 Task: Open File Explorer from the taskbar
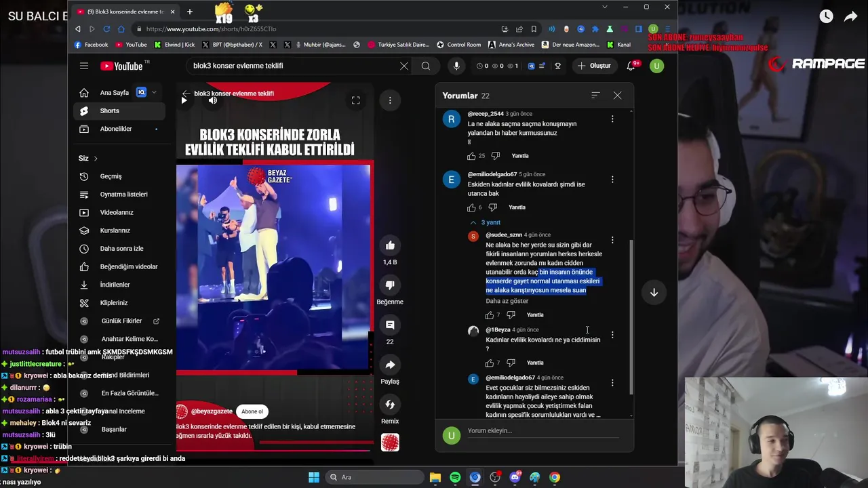click(435, 477)
